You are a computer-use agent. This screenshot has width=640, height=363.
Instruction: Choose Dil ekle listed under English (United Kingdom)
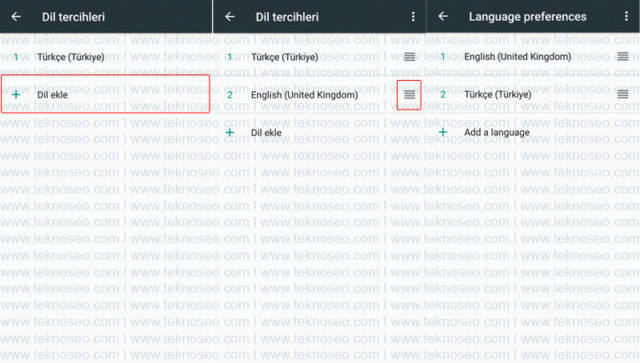[x=320, y=132]
